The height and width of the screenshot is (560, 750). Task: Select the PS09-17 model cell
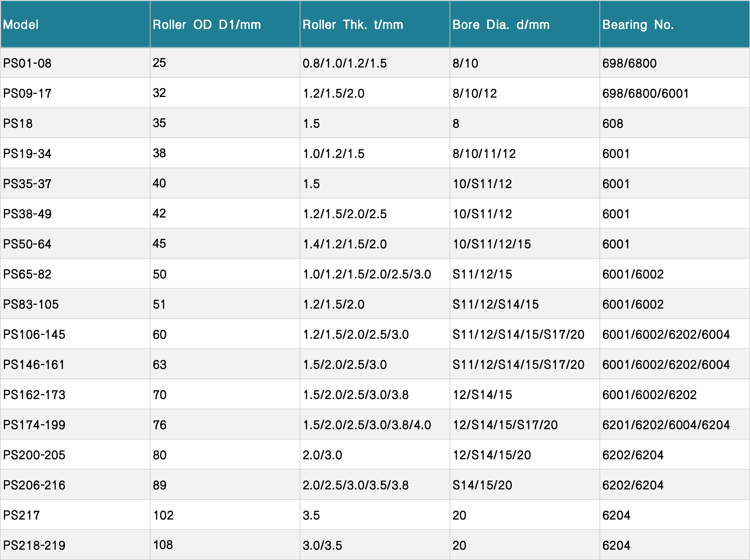click(27, 94)
